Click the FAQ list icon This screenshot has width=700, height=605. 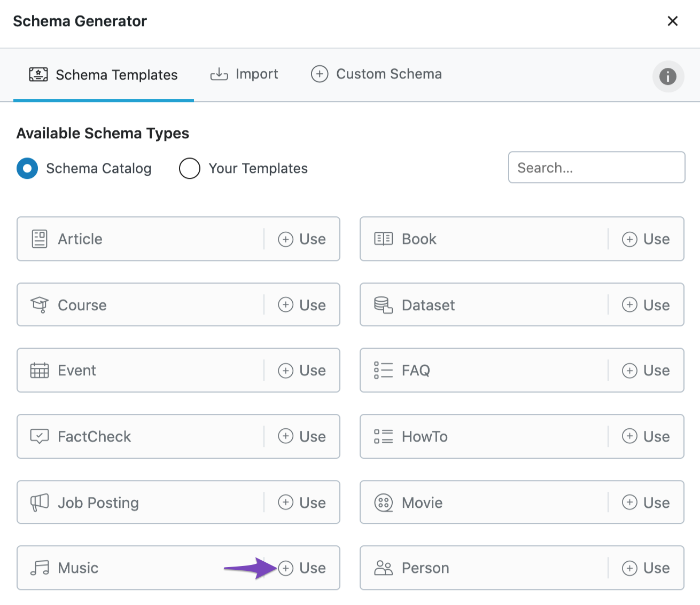pyautogui.click(x=384, y=370)
